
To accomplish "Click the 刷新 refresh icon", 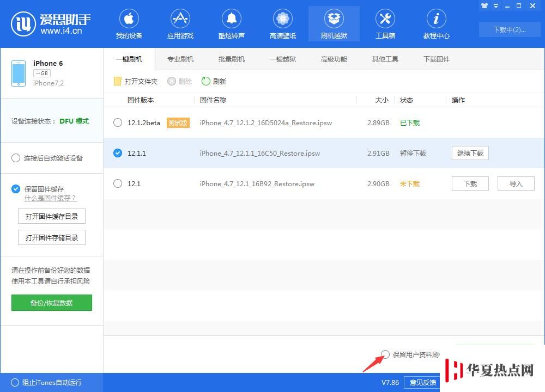I will (x=206, y=81).
